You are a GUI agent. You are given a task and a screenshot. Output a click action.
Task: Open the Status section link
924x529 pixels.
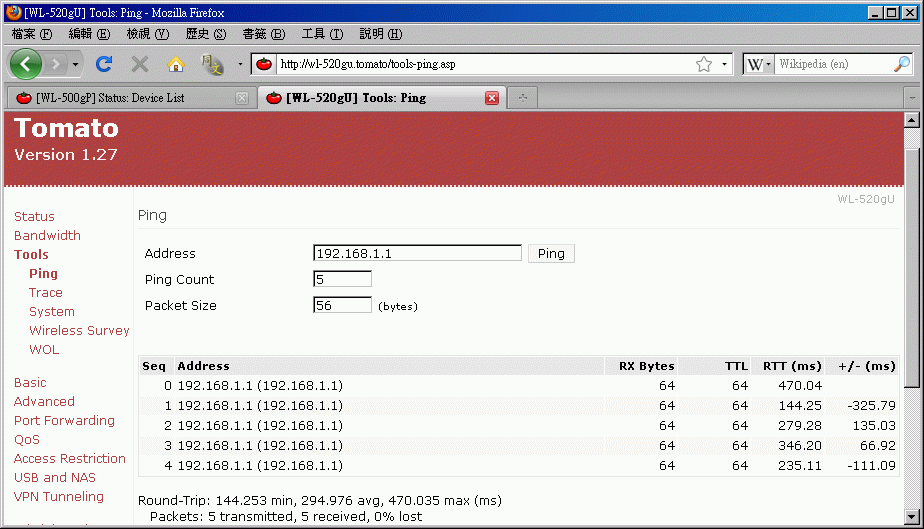pyautogui.click(x=34, y=217)
